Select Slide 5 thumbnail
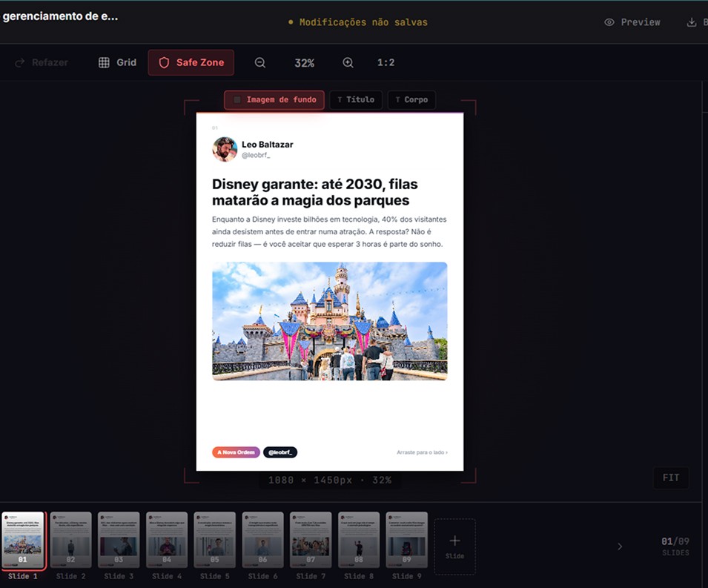The height and width of the screenshot is (588, 708). [x=214, y=540]
